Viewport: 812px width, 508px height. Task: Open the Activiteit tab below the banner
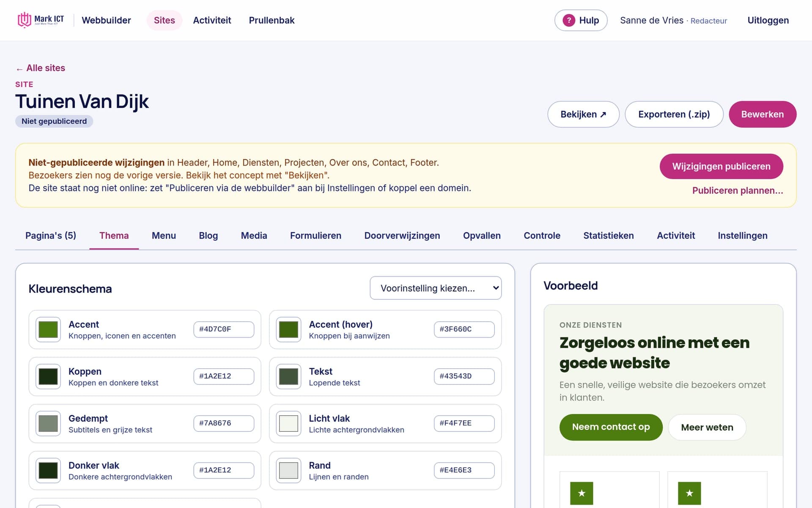pos(676,236)
